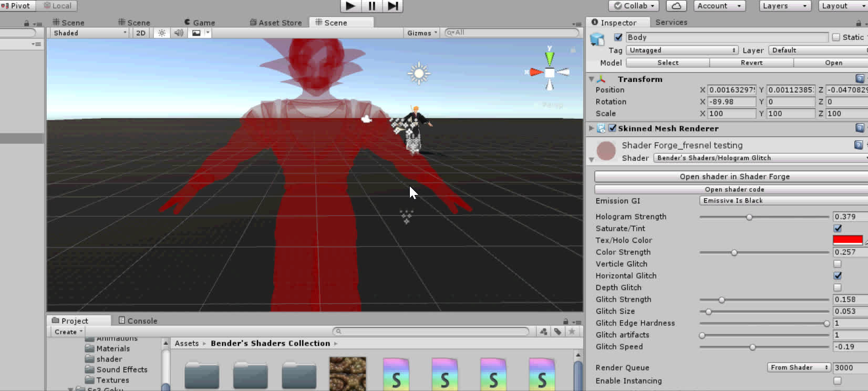Click the material preview sphere
Screen dimensions: 868x391
606,150
